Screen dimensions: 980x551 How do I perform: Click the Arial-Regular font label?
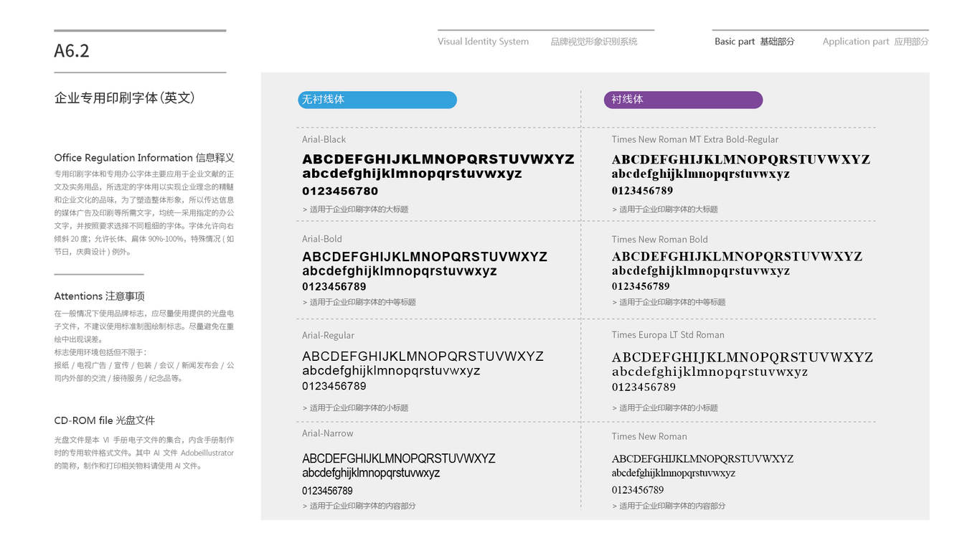point(328,335)
